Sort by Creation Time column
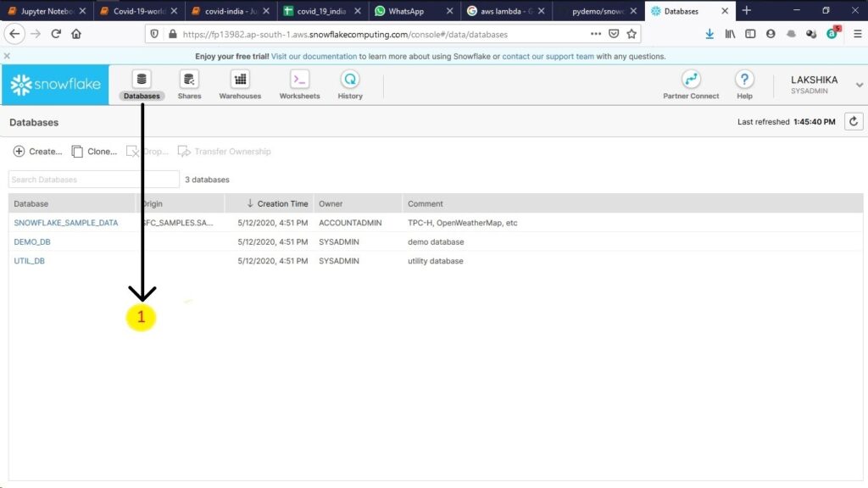The height and width of the screenshot is (488, 868). (x=277, y=203)
